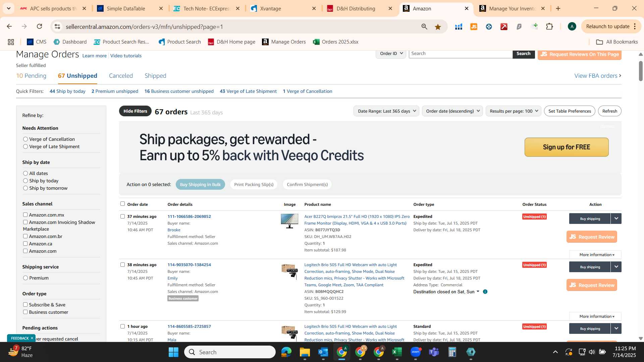Switch to the 10 Pending tab
Viewport: 644px width, 362px height.
[31, 76]
